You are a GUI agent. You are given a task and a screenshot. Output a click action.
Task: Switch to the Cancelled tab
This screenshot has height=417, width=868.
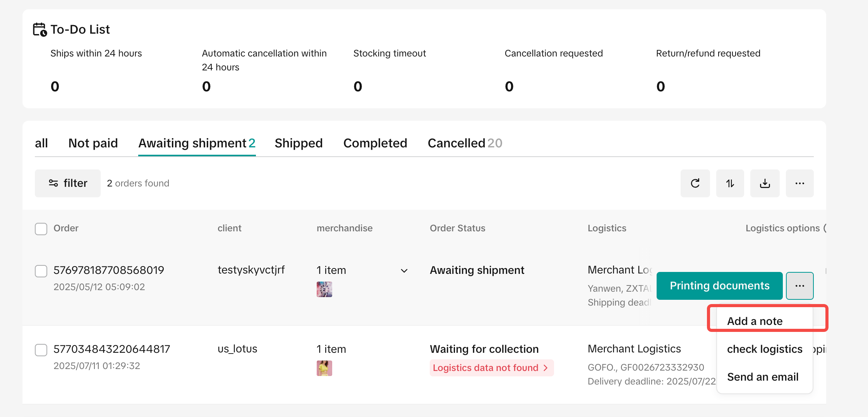point(465,143)
